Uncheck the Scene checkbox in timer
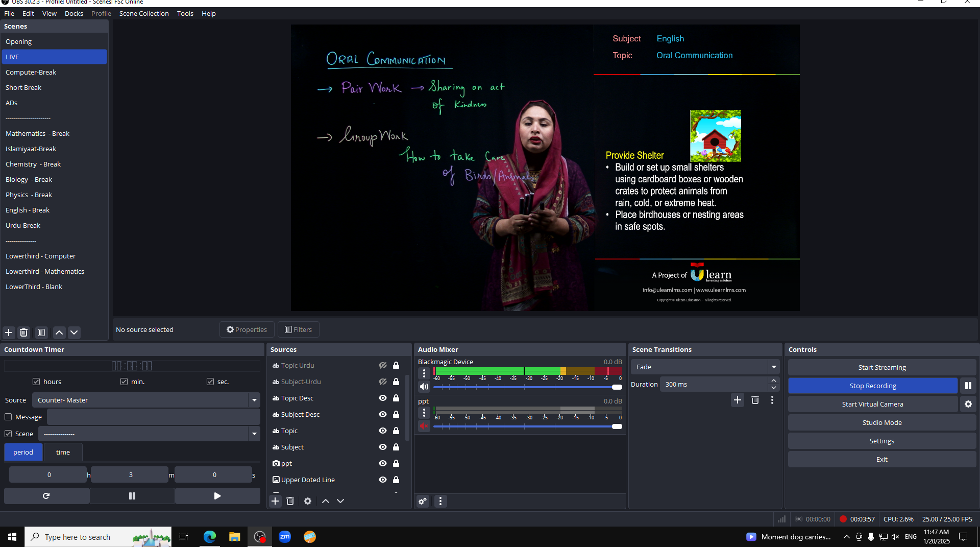 coord(8,434)
